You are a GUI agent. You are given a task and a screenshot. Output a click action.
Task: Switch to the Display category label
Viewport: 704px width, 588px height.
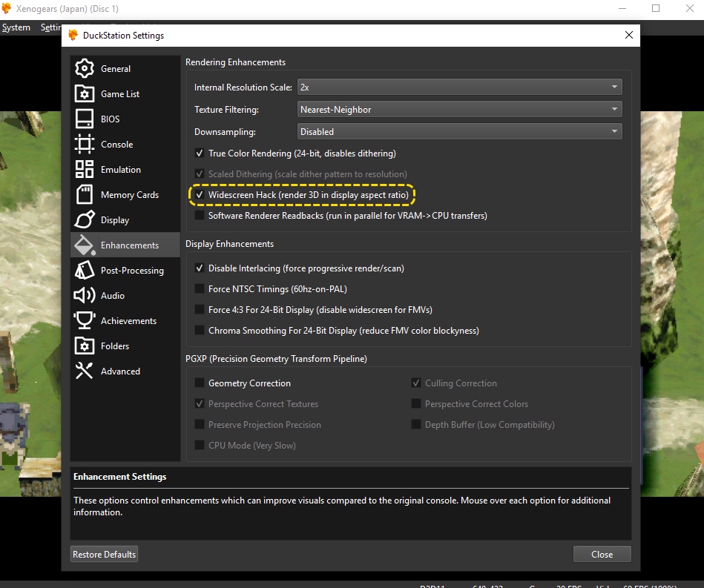tap(115, 220)
